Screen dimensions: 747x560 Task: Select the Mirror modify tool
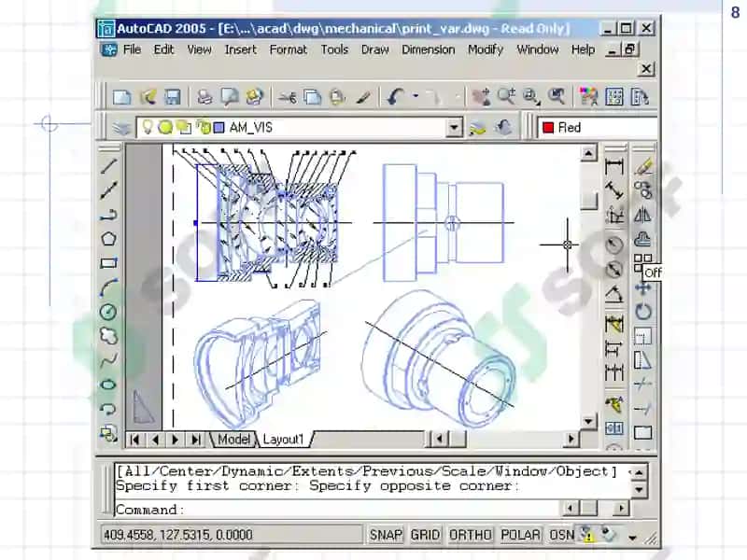point(643,215)
